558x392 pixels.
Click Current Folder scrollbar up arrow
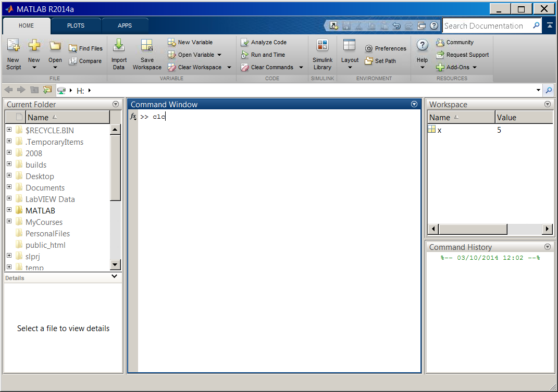[115, 130]
